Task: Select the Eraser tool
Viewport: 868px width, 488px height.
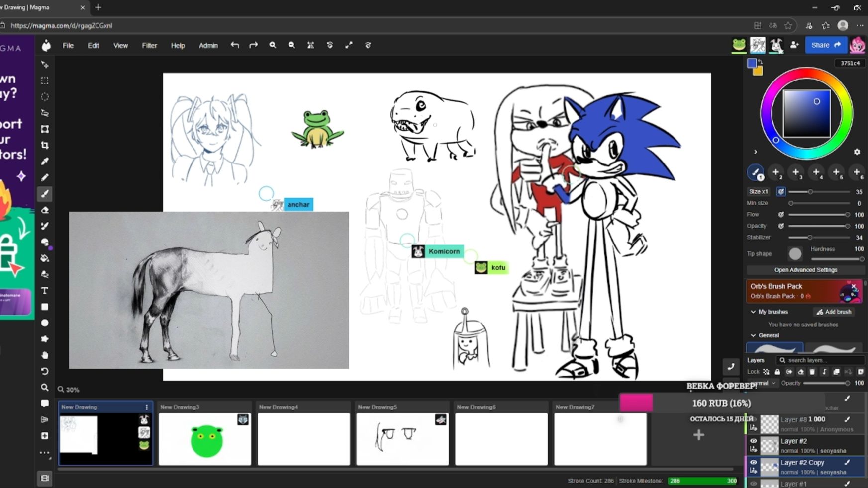Action: pyautogui.click(x=45, y=210)
